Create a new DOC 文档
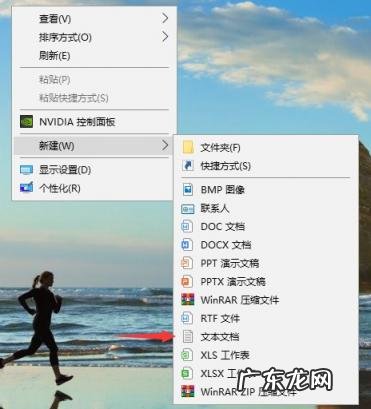Image resolution: width=371 pixels, height=409 pixels. point(266,227)
